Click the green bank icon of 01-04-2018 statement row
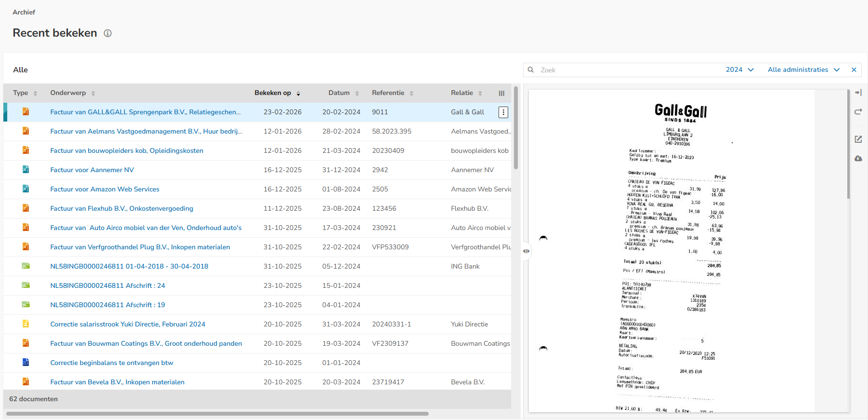 click(x=26, y=266)
